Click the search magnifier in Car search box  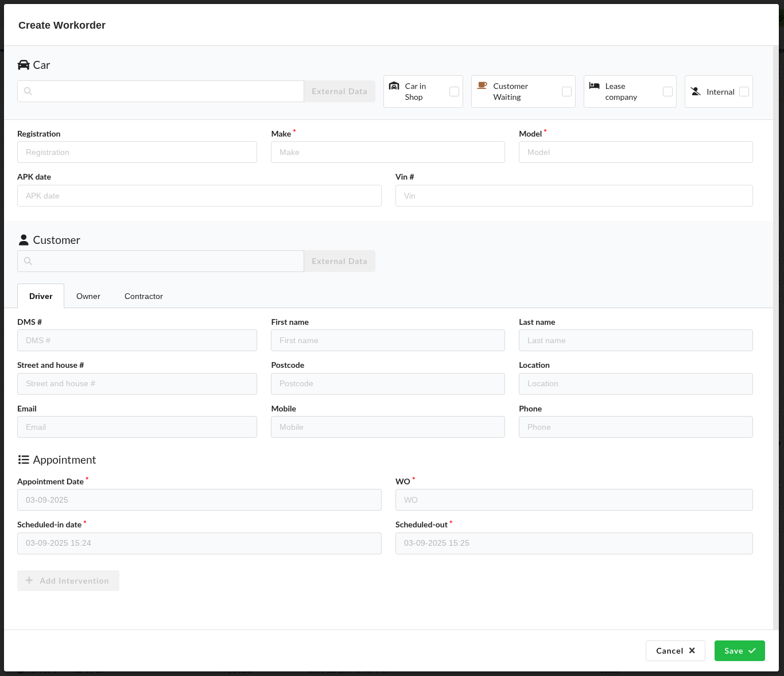(28, 91)
